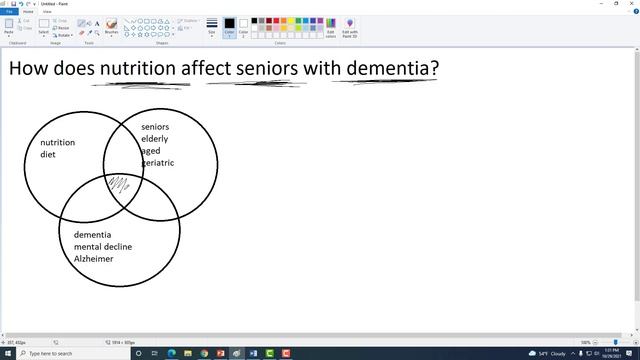640x360 pixels.
Task: Click the Crop command
Action: pos(60,20)
